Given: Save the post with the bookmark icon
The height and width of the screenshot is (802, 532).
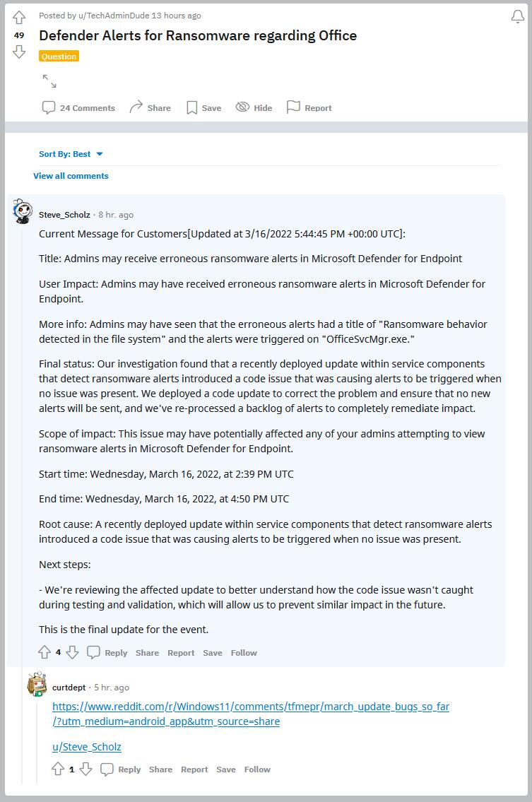Looking at the screenshot, I should (x=203, y=108).
